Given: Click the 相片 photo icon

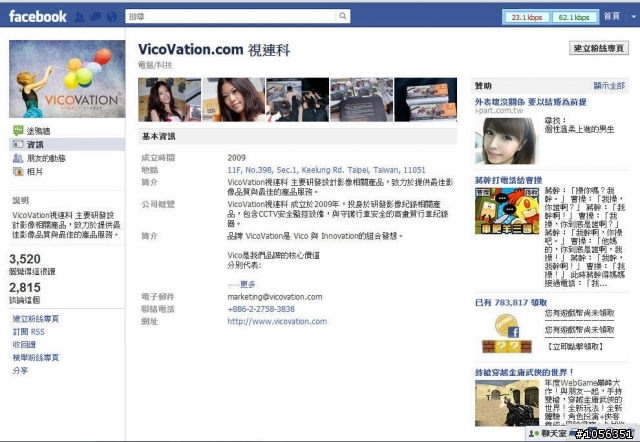Looking at the screenshot, I should point(18,171).
